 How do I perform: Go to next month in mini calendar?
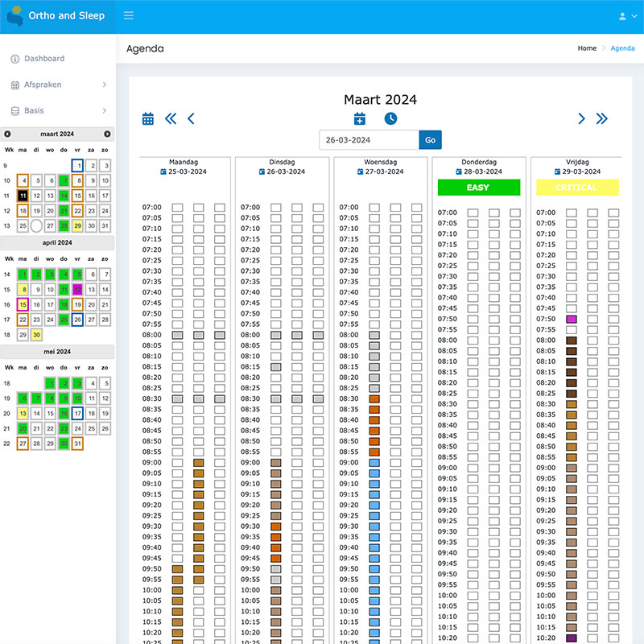click(x=107, y=134)
